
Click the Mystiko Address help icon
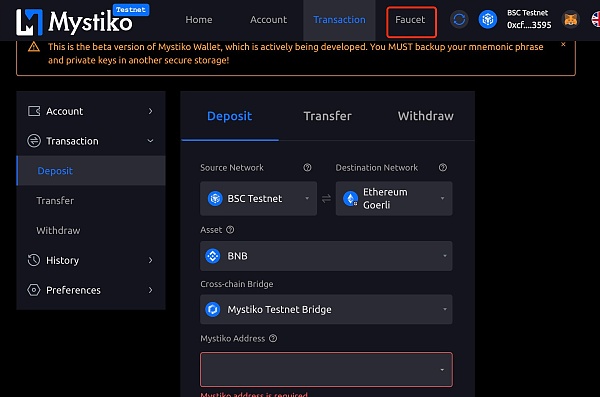(273, 338)
